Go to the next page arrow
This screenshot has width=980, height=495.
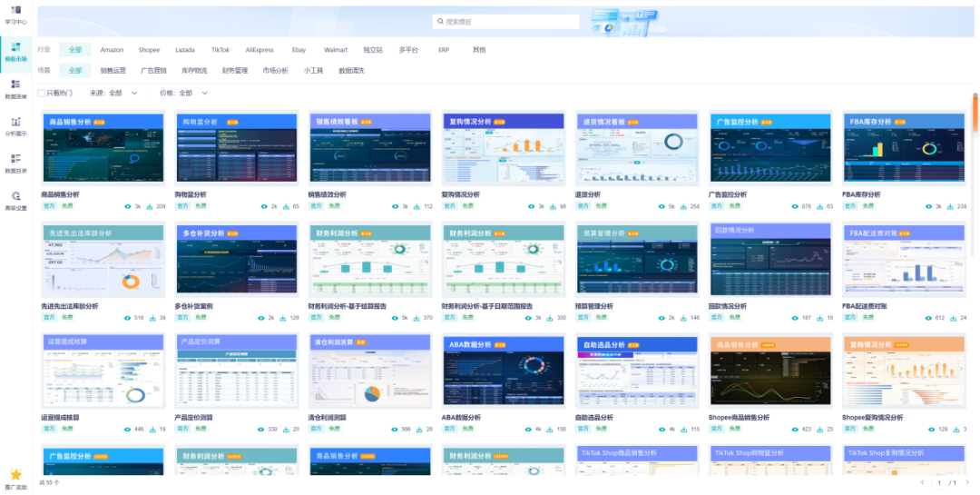967,482
